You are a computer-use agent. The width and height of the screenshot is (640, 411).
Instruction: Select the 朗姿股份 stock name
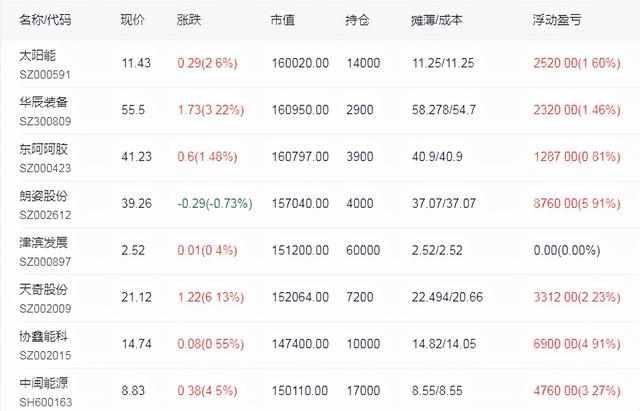pos(44,196)
